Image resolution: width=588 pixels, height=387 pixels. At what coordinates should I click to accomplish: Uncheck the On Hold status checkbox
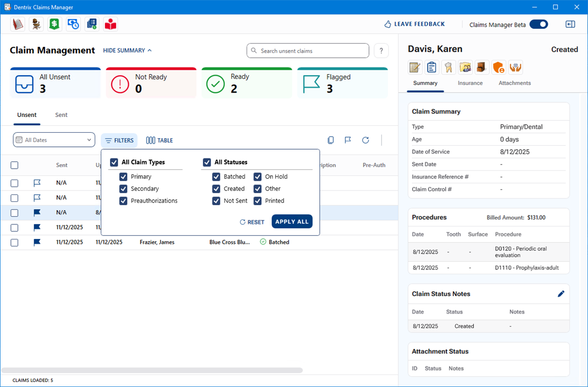[x=258, y=177]
